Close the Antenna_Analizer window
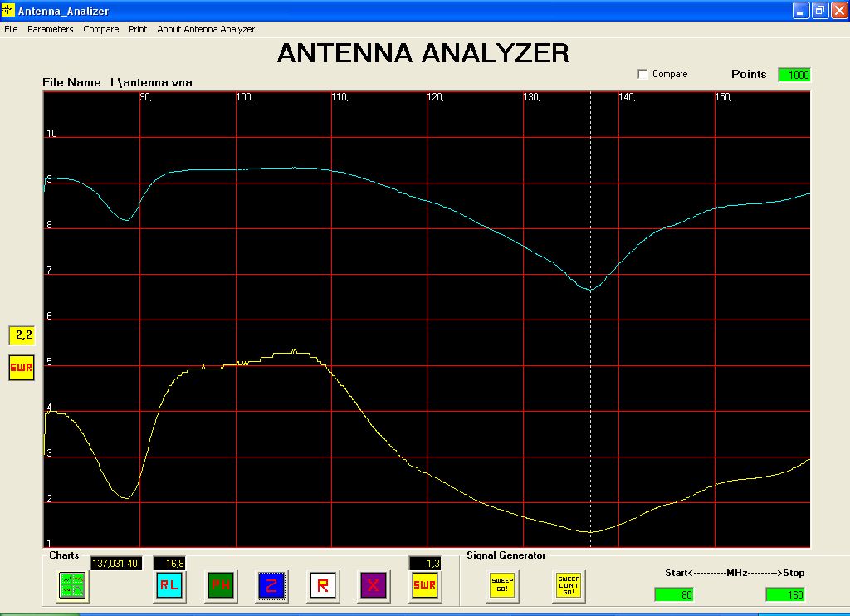 point(839,10)
